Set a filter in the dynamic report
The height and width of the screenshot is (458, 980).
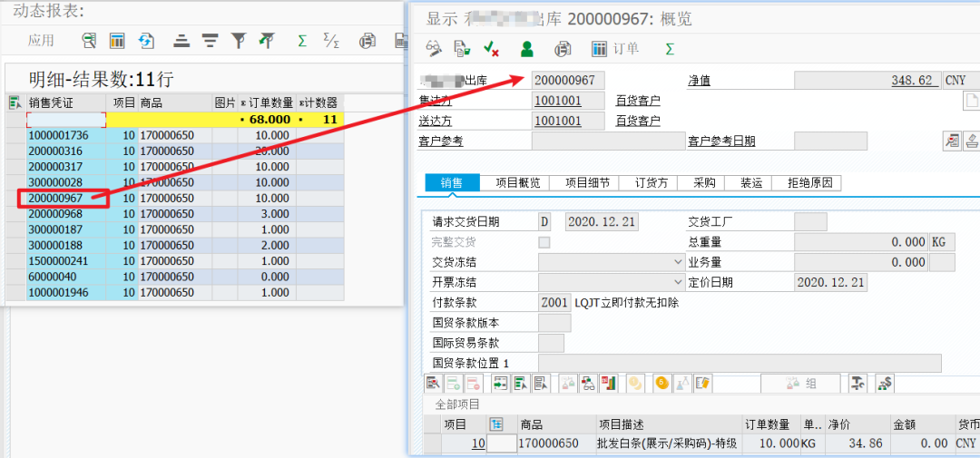[x=238, y=41]
